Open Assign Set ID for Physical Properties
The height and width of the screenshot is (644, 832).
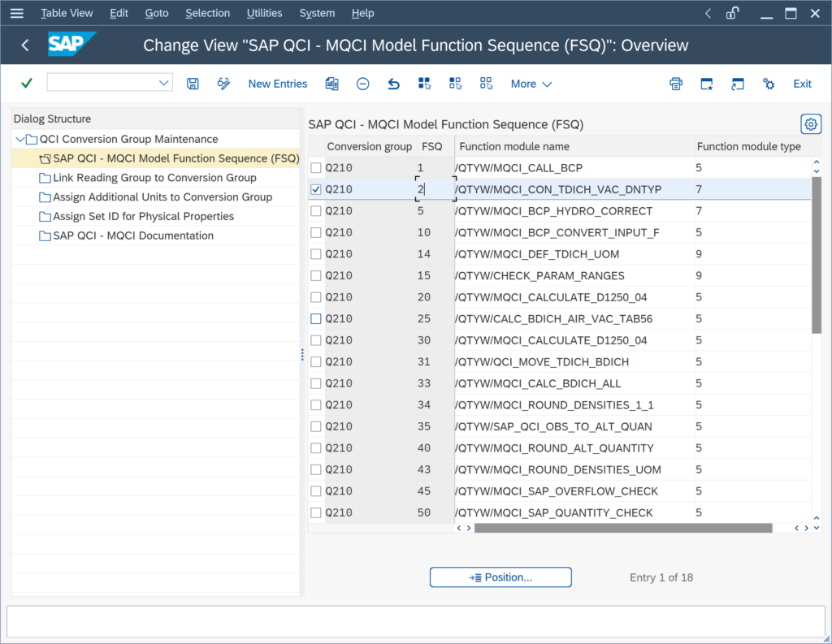click(x=143, y=217)
